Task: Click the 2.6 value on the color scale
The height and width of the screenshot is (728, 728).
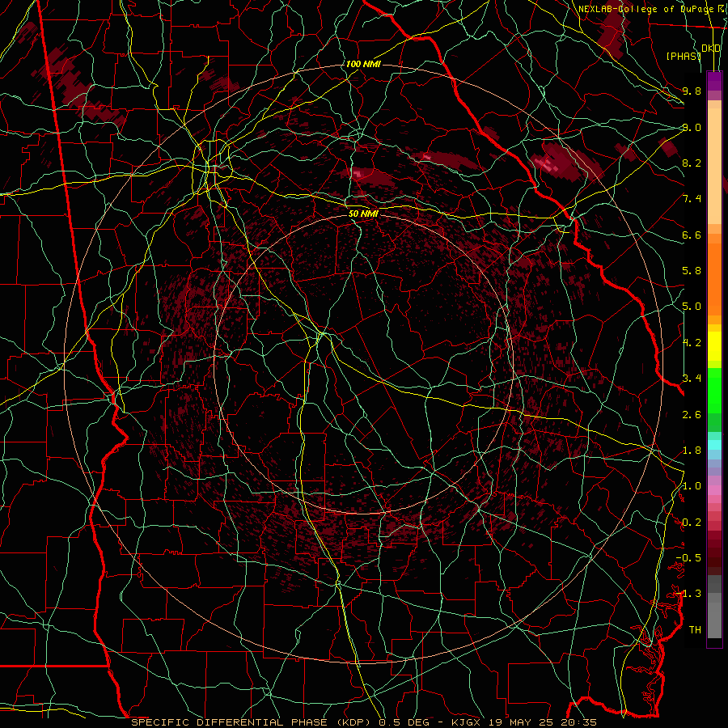Action: pyautogui.click(x=692, y=415)
